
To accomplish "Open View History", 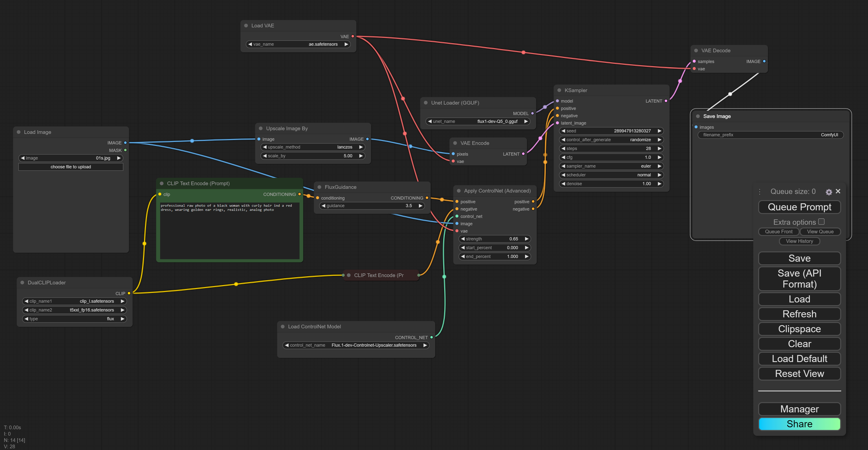I will click(x=799, y=241).
